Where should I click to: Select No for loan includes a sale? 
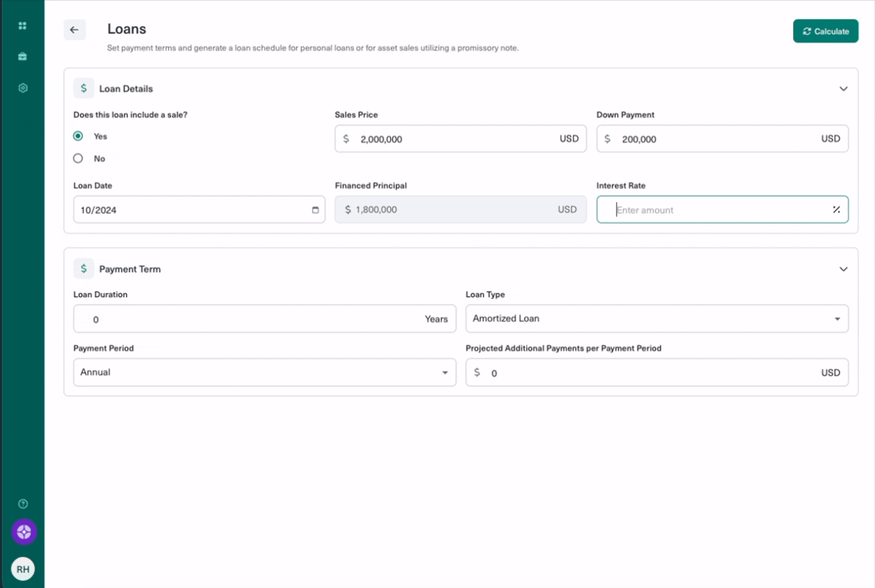point(78,159)
